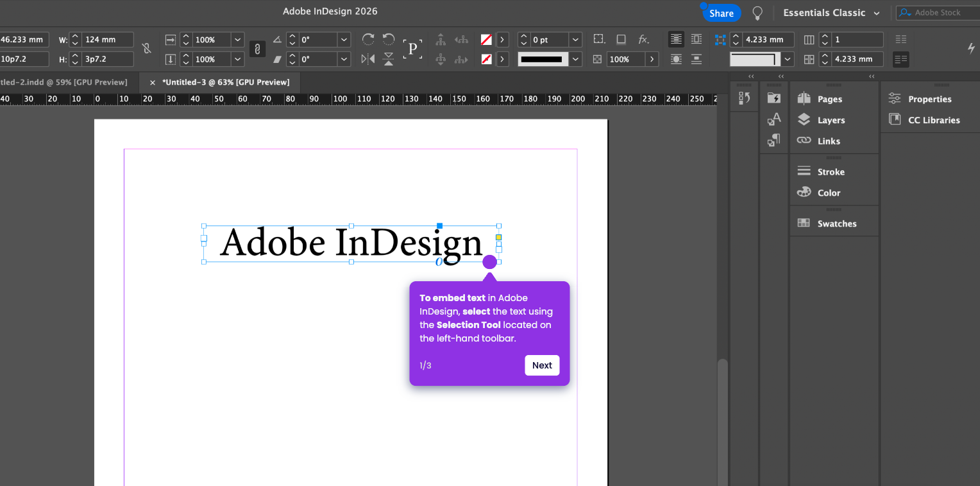Open the Swatches panel
Screen dimensions: 980x486
click(836, 223)
